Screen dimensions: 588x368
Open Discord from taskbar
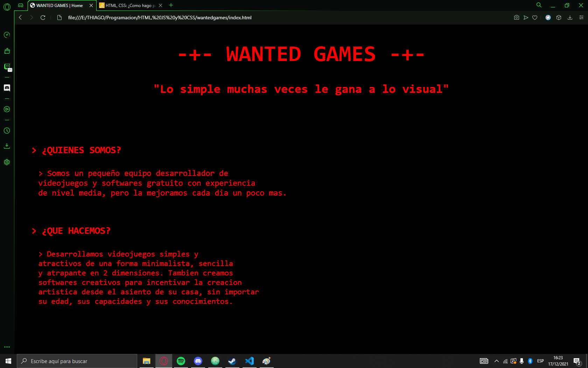pyautogui.click(x=198, y=361)
